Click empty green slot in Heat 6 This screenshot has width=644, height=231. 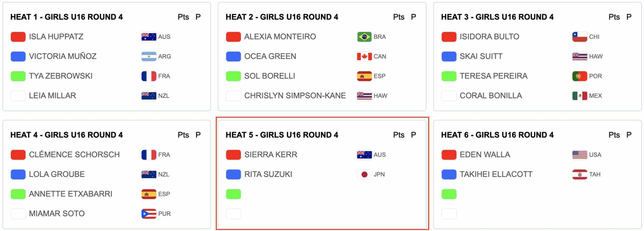coord(449,194)
